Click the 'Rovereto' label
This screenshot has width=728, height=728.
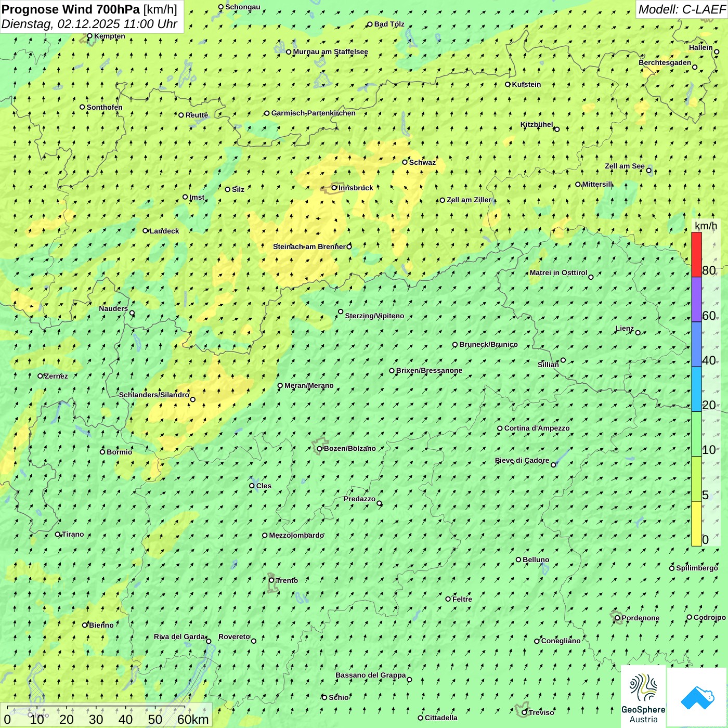[x=234, y=636]
